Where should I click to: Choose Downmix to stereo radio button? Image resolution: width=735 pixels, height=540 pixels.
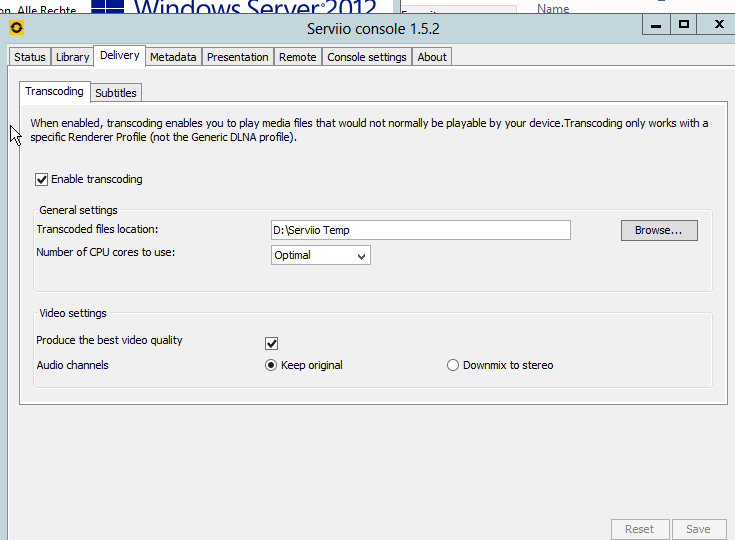(453, 366)
